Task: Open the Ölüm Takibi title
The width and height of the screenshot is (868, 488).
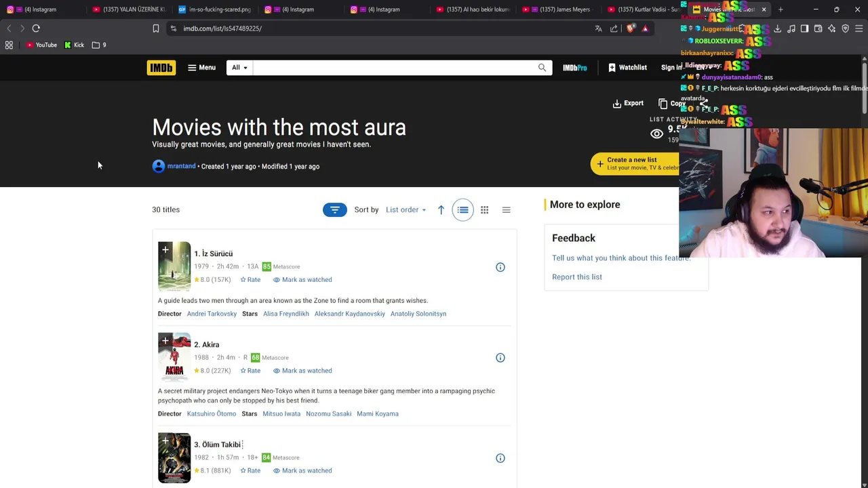Action: [218, 445]
